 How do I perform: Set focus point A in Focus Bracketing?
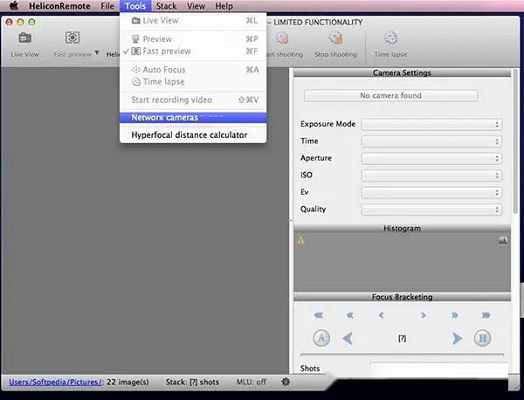pos(321,338)
